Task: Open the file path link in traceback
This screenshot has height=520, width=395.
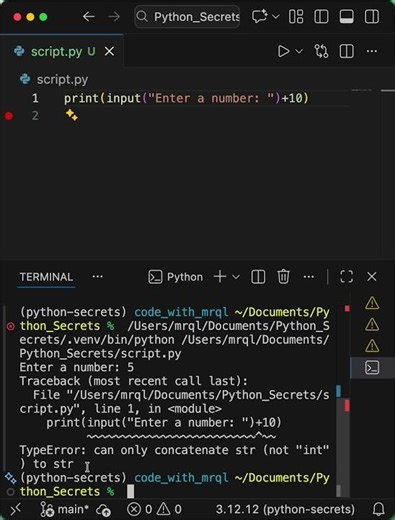Action: pos(174,402)
